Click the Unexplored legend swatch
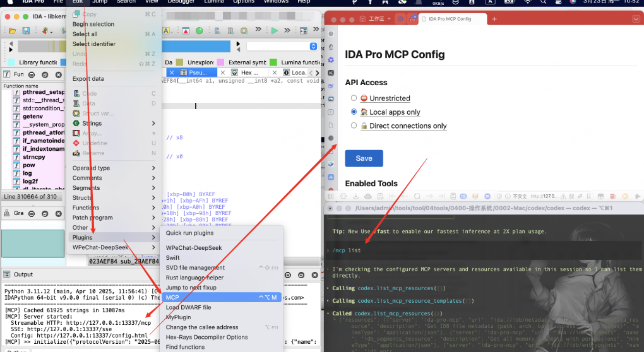This screenshot has width=644, height=352. (179, 62)
